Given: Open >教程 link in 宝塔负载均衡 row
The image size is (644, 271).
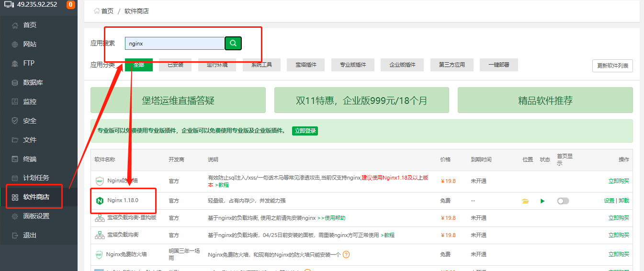Looking at the screenshot, I should pyautogui.click(x=388, y=235).
